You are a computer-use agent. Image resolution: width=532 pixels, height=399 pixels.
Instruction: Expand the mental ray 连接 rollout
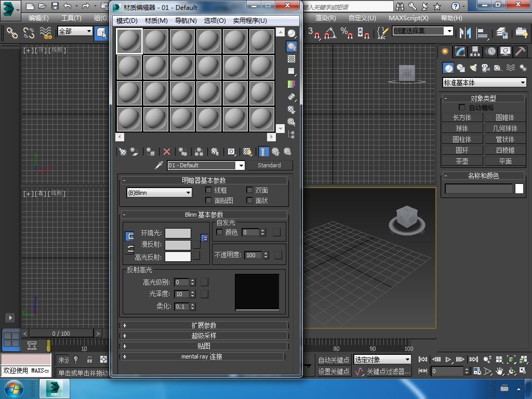(202, 356)
